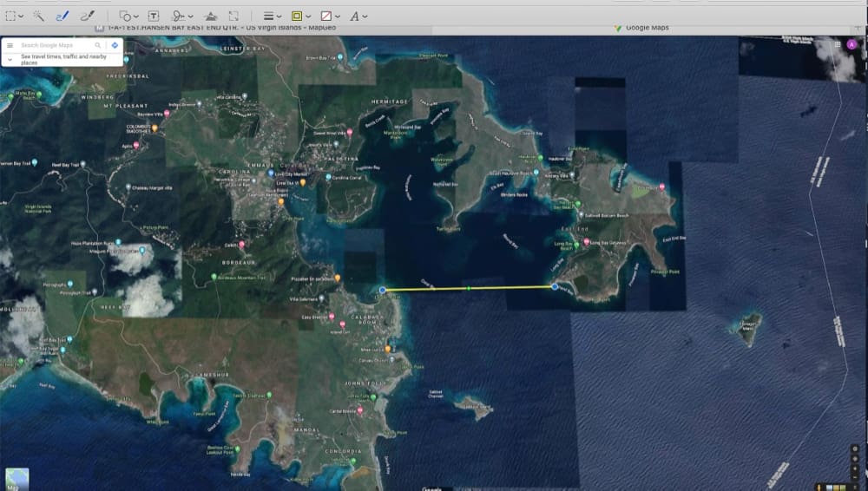Click the green midpoint handle on the yellow line
Image resolution: width=868 pixels, height=491 pixels.
click(x=469, y=288)
